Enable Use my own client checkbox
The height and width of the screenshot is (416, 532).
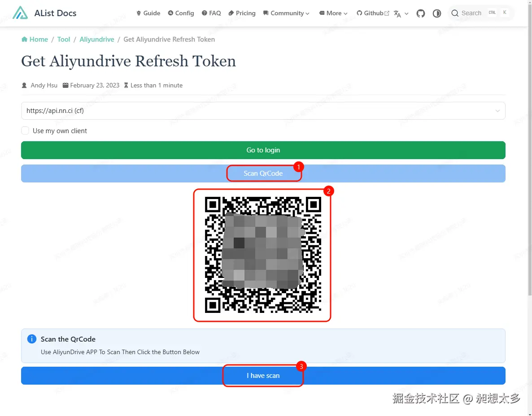[25, 130]
